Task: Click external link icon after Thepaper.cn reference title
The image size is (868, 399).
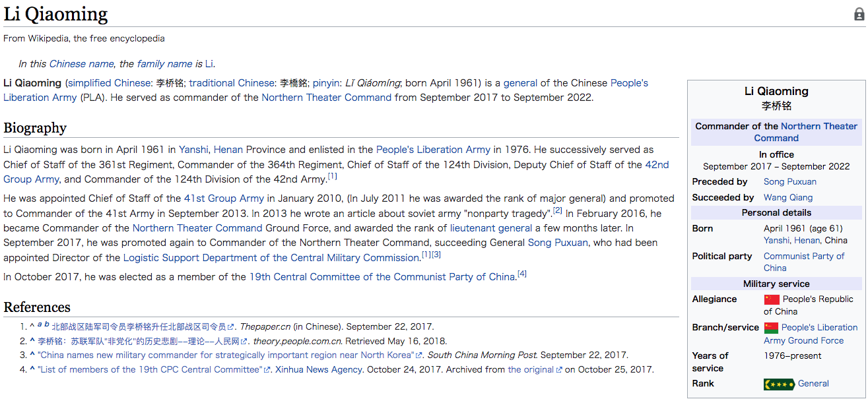Action: click(231, 327)
